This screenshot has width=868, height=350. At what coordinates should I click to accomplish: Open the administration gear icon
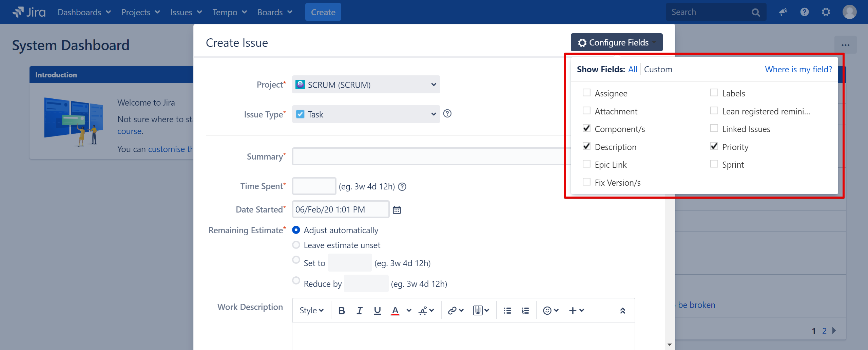coord(826,12)
